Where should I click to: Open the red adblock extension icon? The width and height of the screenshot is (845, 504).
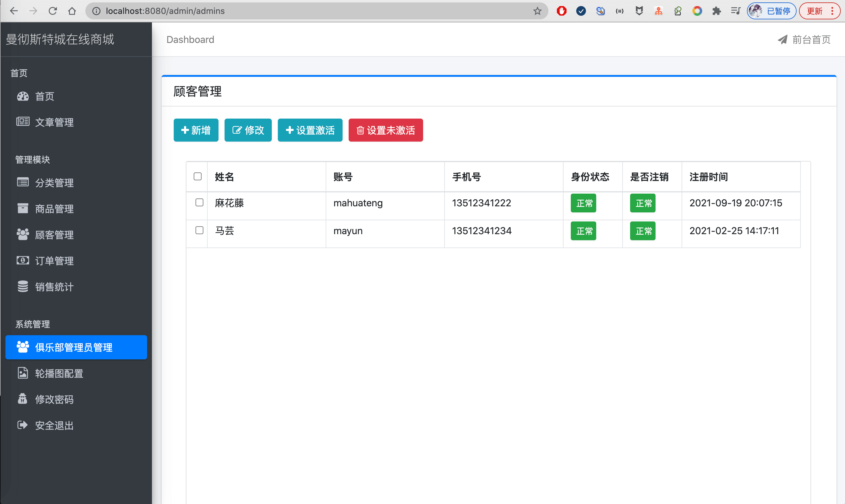click(x=562, y=11)
